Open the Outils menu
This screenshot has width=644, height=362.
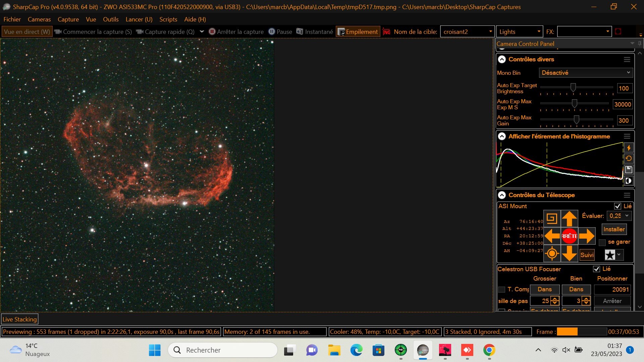(x=111, y=19)
